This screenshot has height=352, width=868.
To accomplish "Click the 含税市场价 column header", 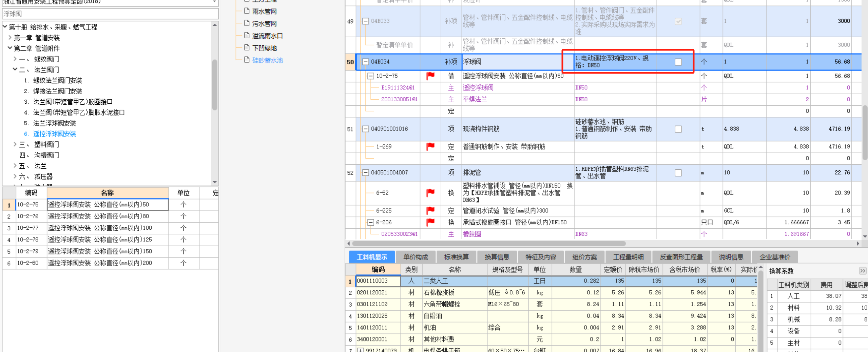I will coord(684,269).
